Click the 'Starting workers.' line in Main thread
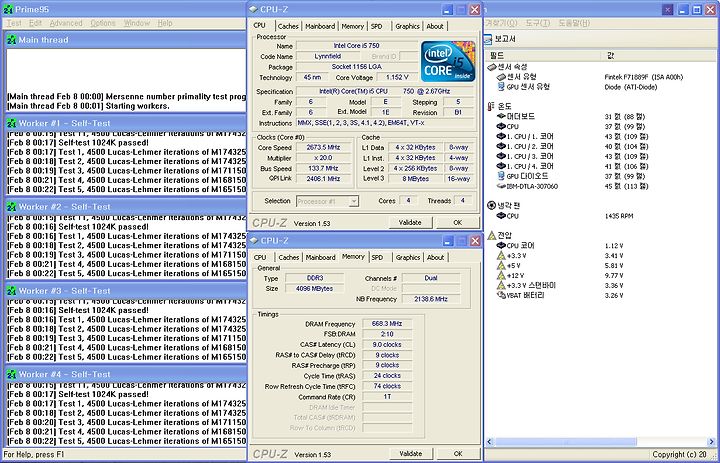Viewport: 720px width, 463px height. click(x=88, y=106)
